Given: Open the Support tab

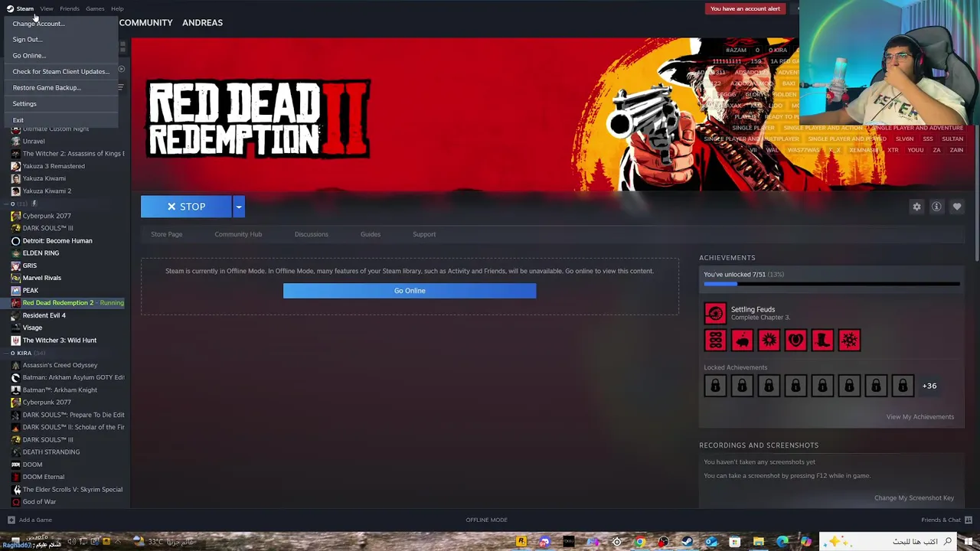Looking at the screenshot, I should pyautogui.click(x=424, y=234).
